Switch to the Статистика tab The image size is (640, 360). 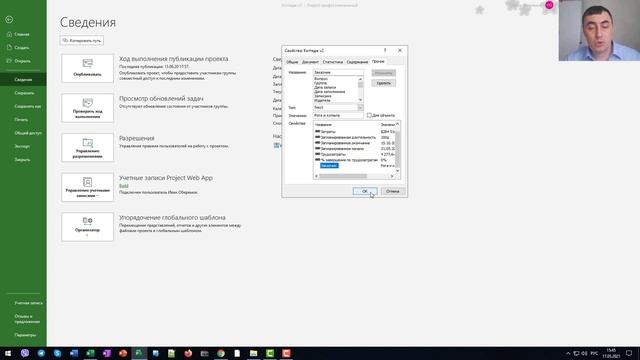(x=333, y=62)
